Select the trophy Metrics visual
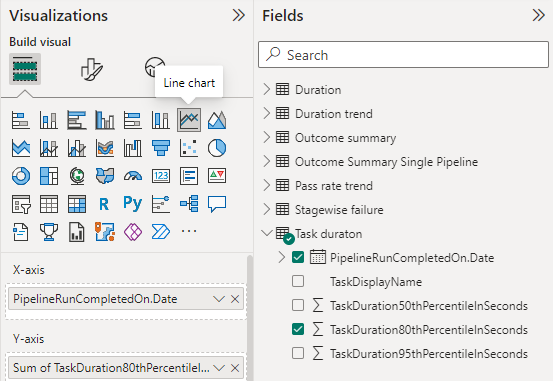The image size is (553, 381). 49,232
